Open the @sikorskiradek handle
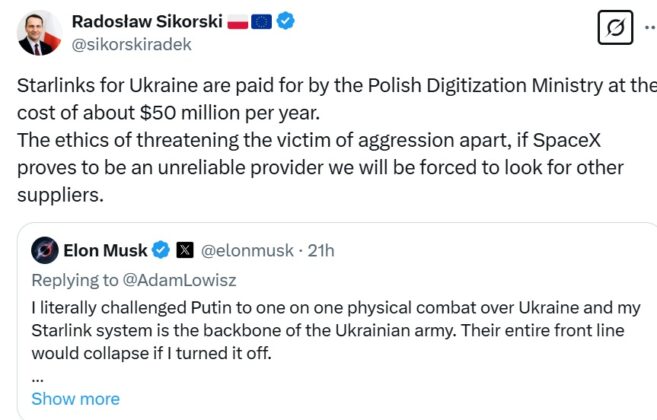The image size is (657, 420). click(x=133, y=44)
